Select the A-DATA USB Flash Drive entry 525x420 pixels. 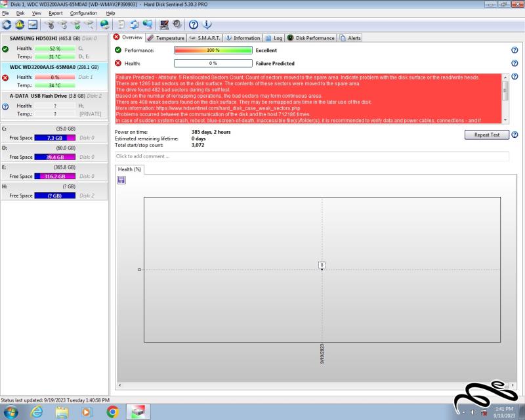point(54,105)
